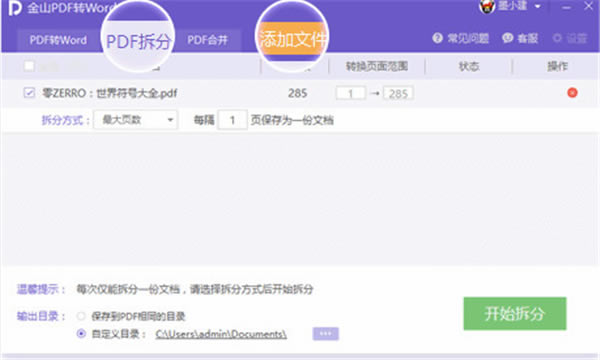
Task: Uncheck the 零ZERRO pdf file checkbox
Action: point(29,93)
